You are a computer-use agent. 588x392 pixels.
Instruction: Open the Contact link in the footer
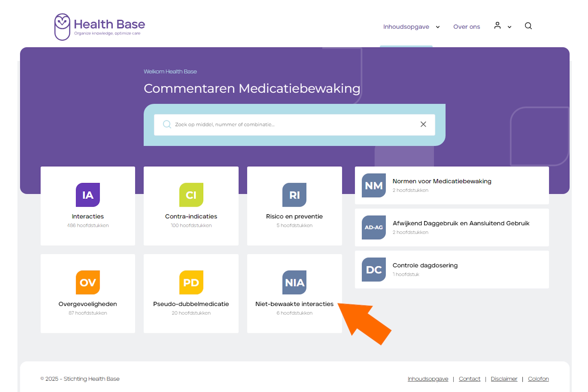(469, 379)
